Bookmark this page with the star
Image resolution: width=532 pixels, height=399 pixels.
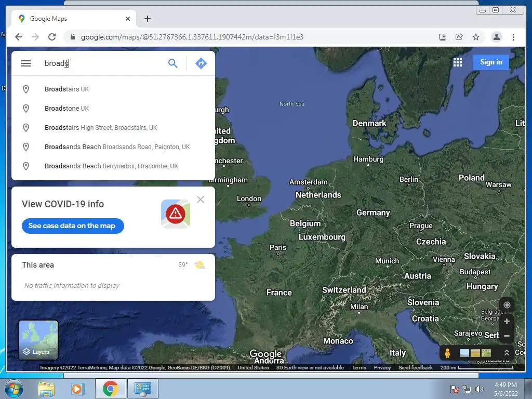pos(476,37)
